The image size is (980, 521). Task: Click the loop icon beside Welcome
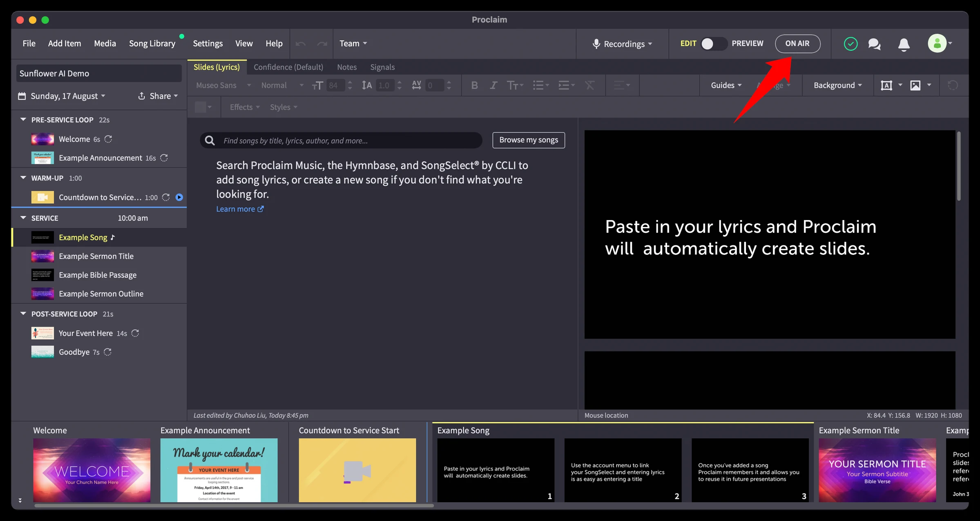(x=108, y=139)
